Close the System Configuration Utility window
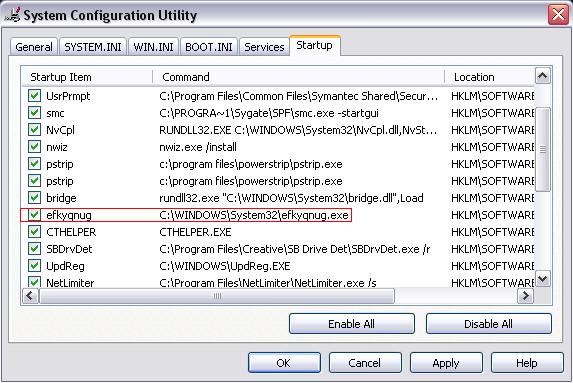This screenshot has height=383, width=573. [558, 15]
